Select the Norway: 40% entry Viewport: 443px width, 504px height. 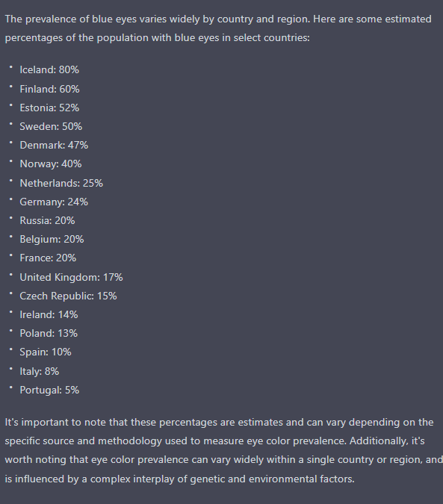51,164
